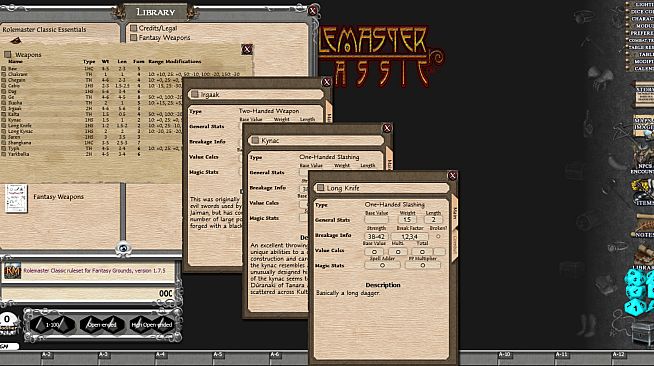Open the Library sidebar icon
The image size is (654, 366).
pos(644,258)
